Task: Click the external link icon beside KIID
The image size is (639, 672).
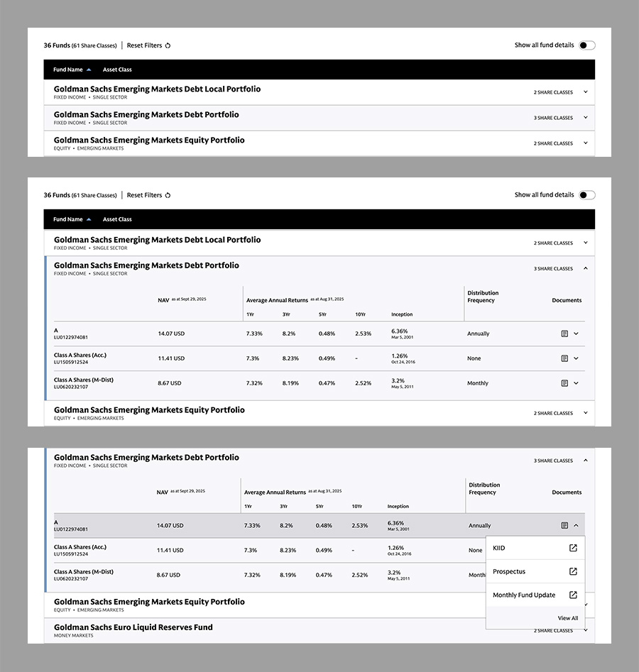Action: [573, 548]
